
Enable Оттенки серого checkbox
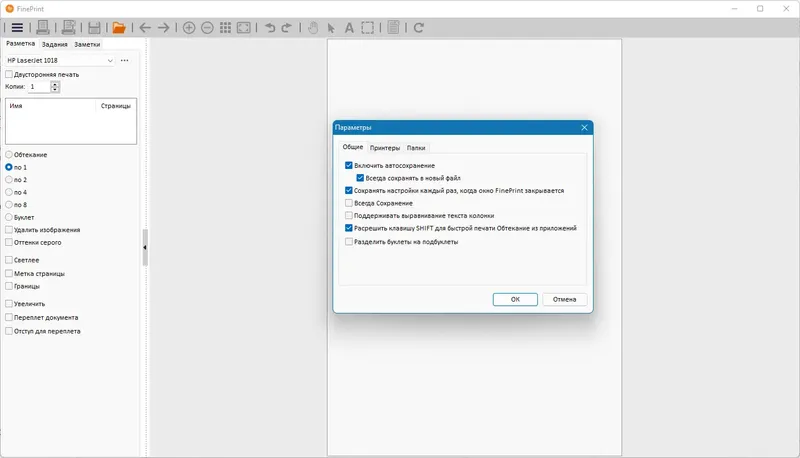pos(9,242)
